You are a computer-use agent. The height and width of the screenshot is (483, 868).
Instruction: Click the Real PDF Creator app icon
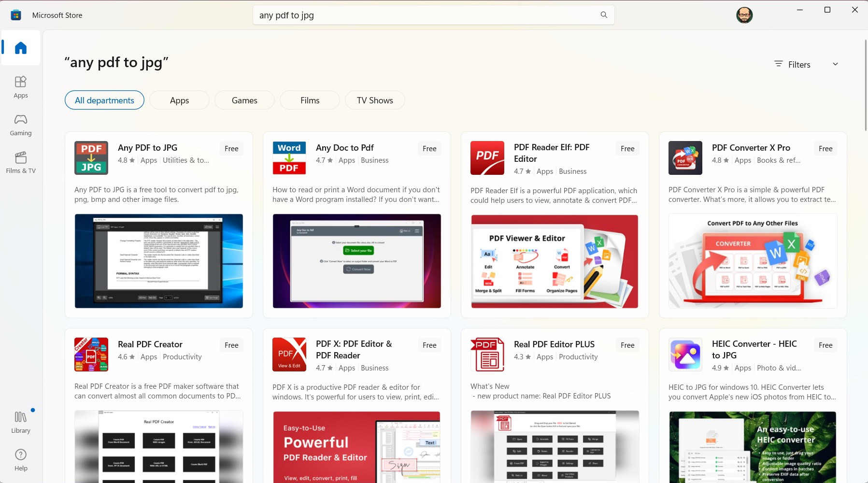point(91,355)
